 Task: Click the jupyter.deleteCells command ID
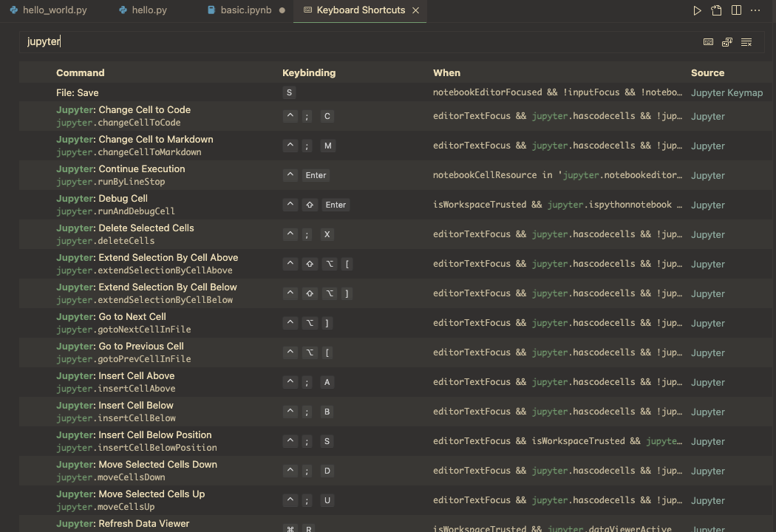106,241
